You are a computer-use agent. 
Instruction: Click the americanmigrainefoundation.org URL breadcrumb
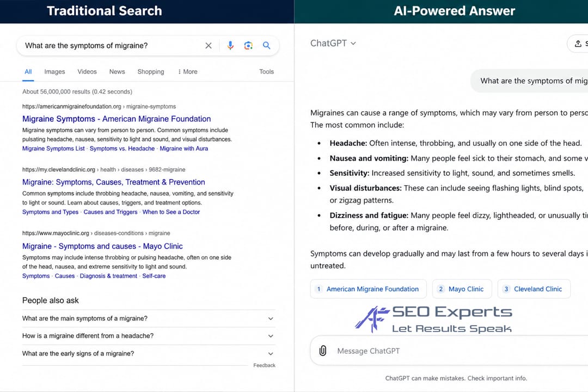tap(99, 107)
